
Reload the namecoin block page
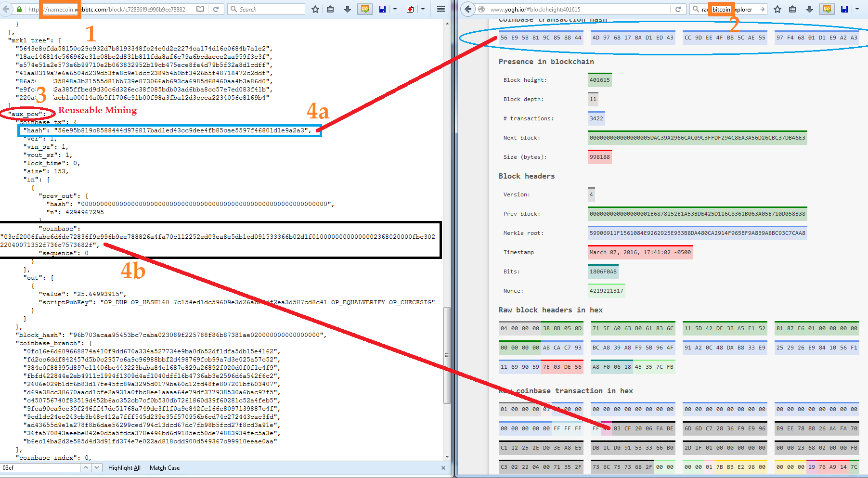point(216,9)
